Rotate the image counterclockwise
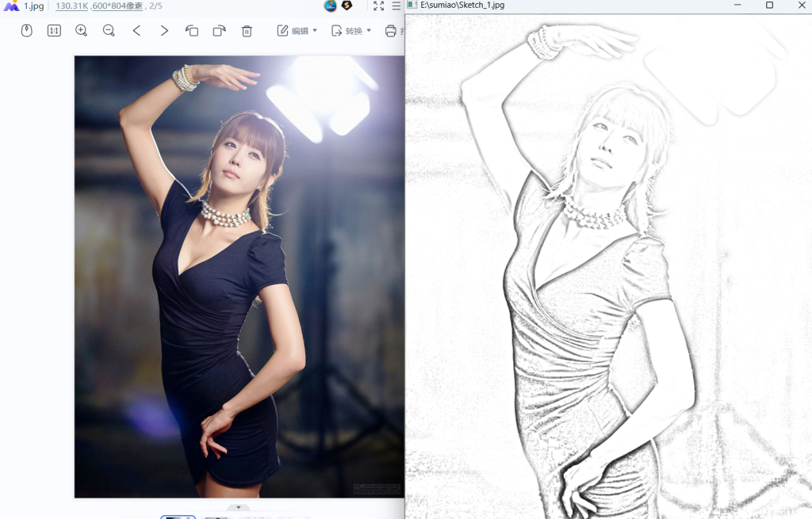 tap(192, 31)
